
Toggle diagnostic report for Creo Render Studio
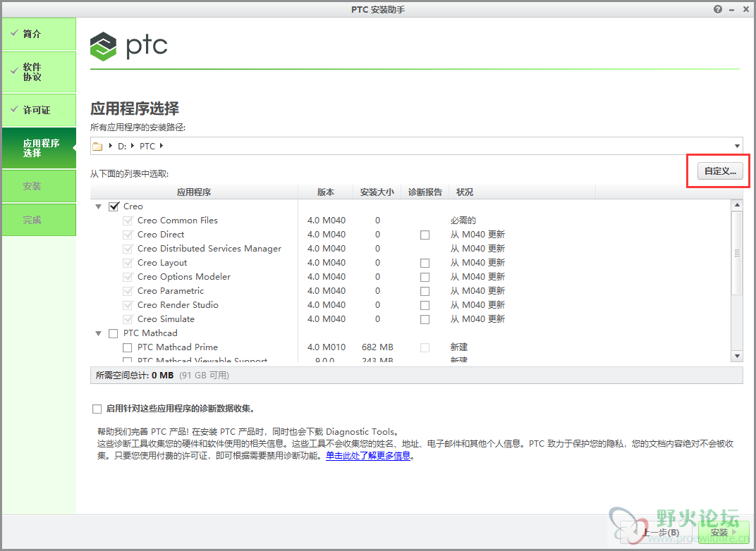(425, 305)
